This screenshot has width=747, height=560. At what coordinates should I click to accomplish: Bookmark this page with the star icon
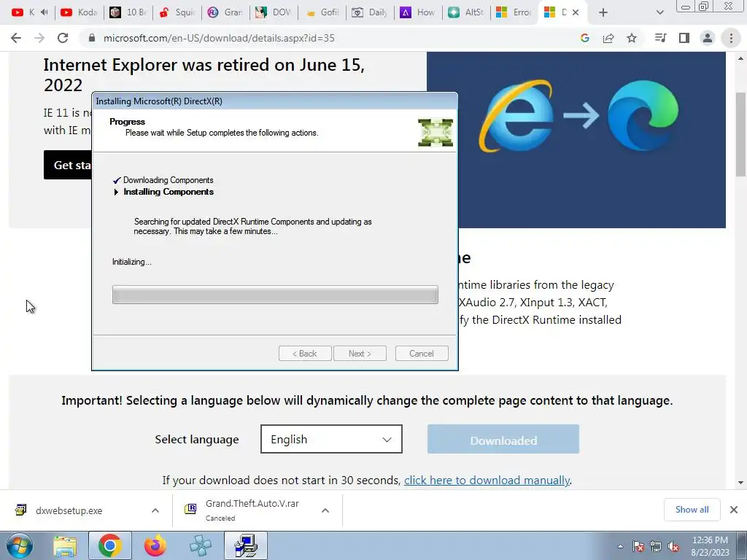point(632,38)
